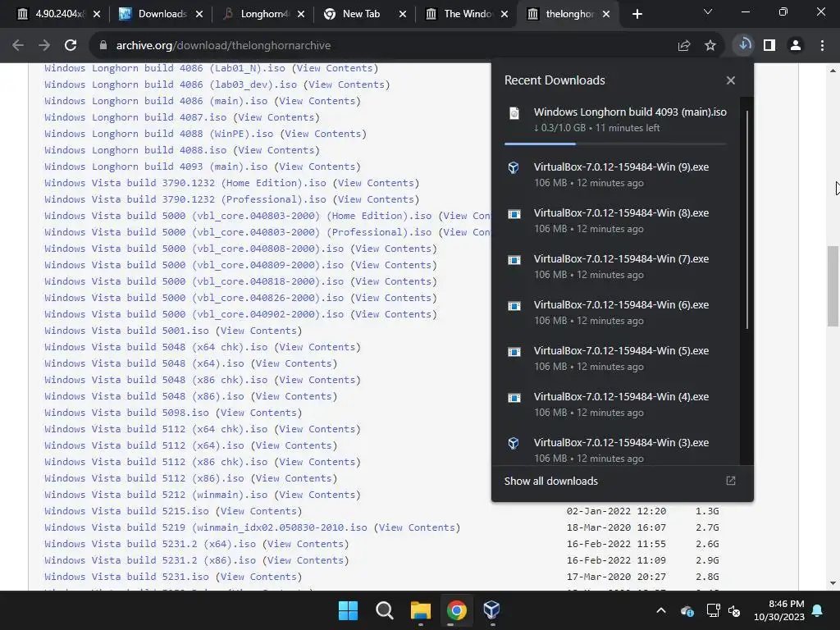
Task: Close the New Tab tab
Action: [402, 14]
